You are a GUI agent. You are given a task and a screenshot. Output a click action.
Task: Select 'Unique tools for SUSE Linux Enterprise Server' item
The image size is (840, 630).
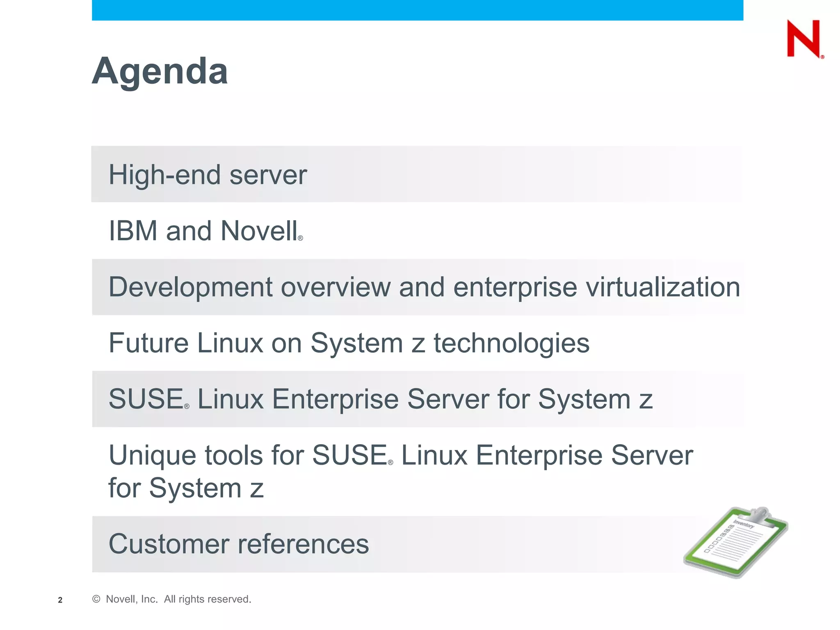coord(401,472)
